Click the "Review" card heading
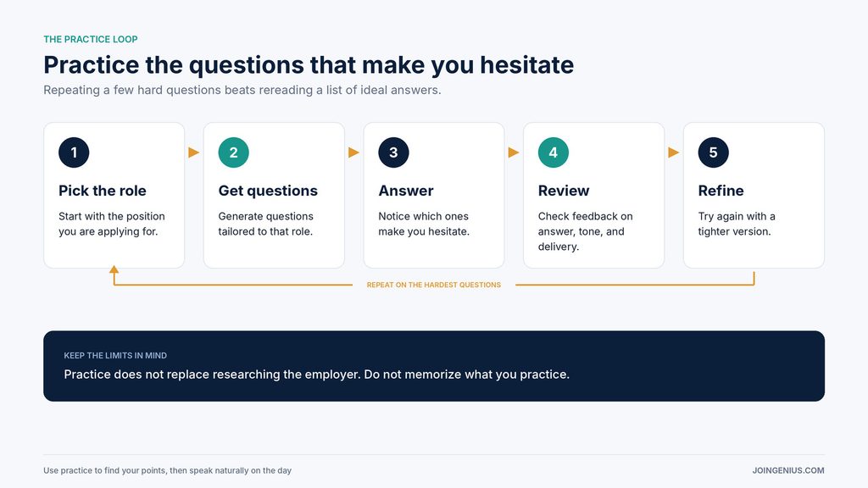 pos(564,191)
